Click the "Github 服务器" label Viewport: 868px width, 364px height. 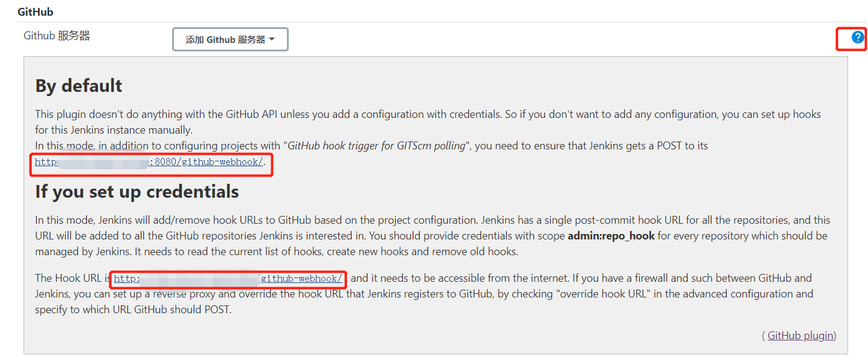click(57, 36)
